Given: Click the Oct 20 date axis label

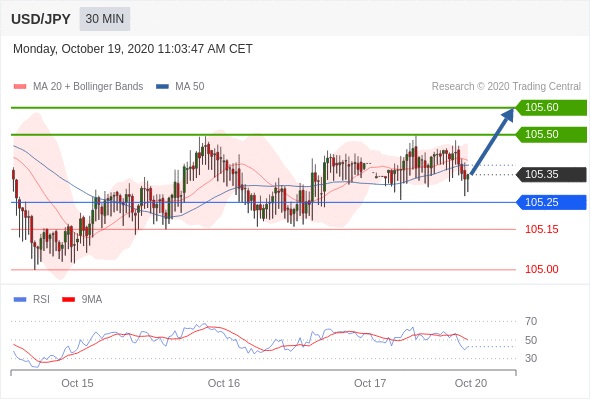Looking at the screenshot, I should tap(471, 383).
